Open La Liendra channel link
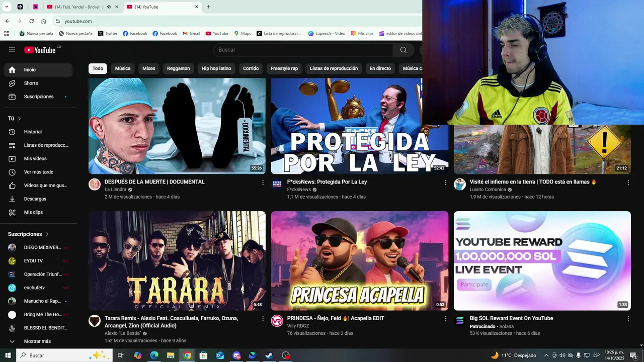 tap(115, 190)
